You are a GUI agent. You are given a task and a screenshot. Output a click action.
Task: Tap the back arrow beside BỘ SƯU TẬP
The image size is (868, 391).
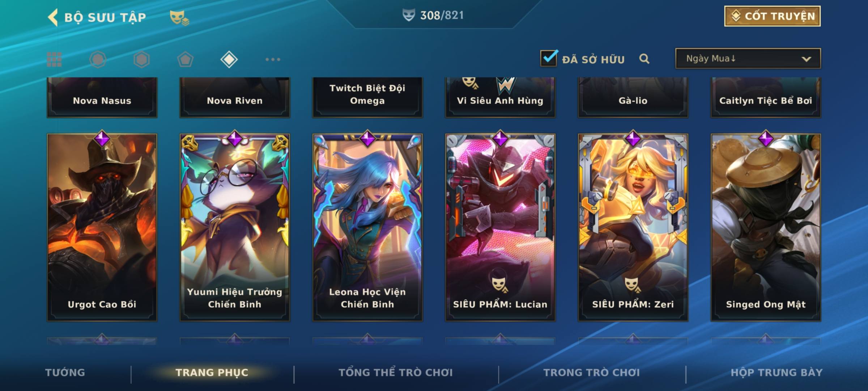(x=53, y=17)
